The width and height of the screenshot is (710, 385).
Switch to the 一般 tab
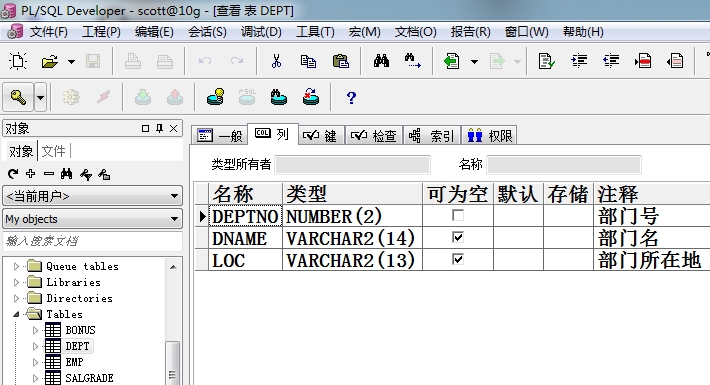(220, 135)
